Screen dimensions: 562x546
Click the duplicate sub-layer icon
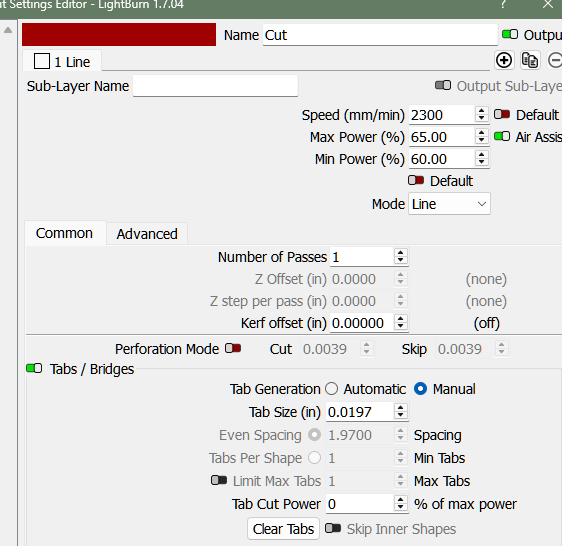530,60
